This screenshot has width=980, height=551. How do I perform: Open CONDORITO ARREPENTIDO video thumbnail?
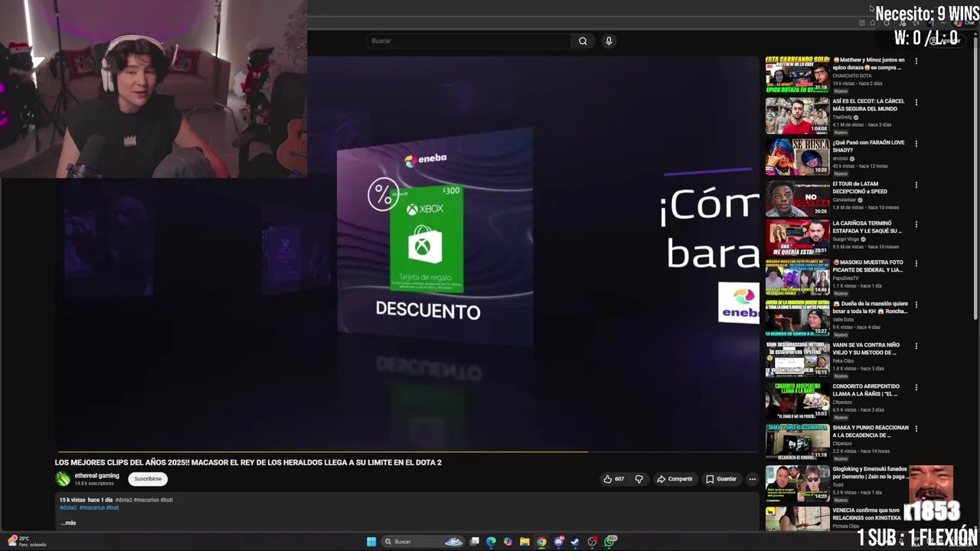[797, 400]
